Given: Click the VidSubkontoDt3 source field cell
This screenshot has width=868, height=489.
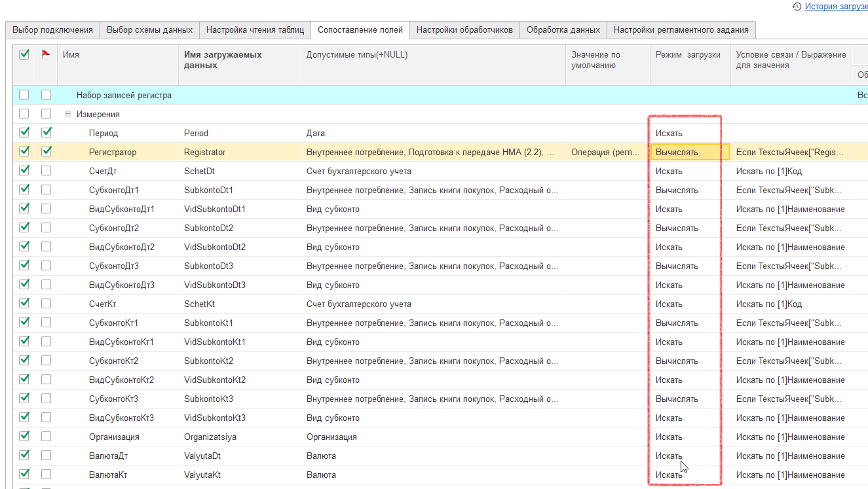Looking at the screenshot, I should (240, 285).
